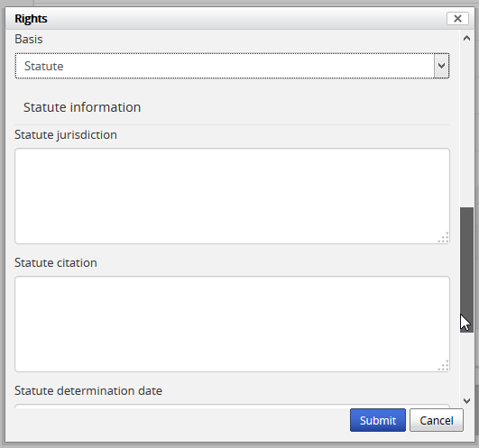The image size is (479, 448).
Task: Click the scrollbar up arrow in the dialog
Action: pos(466,39)
